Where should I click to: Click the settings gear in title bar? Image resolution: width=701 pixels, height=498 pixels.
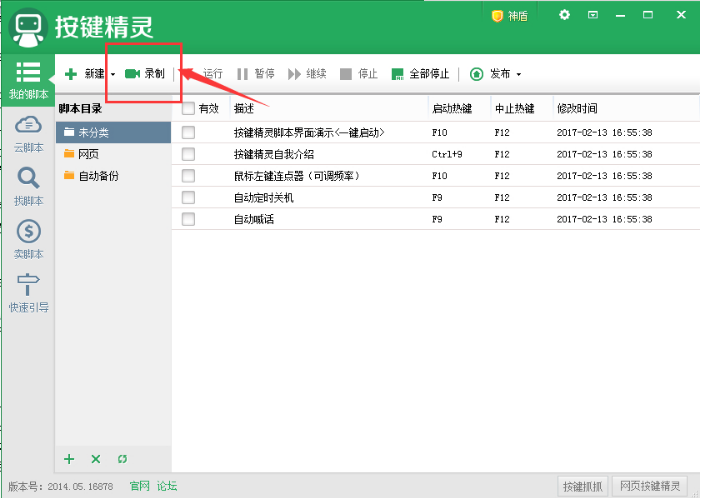(x=565, y=15)
